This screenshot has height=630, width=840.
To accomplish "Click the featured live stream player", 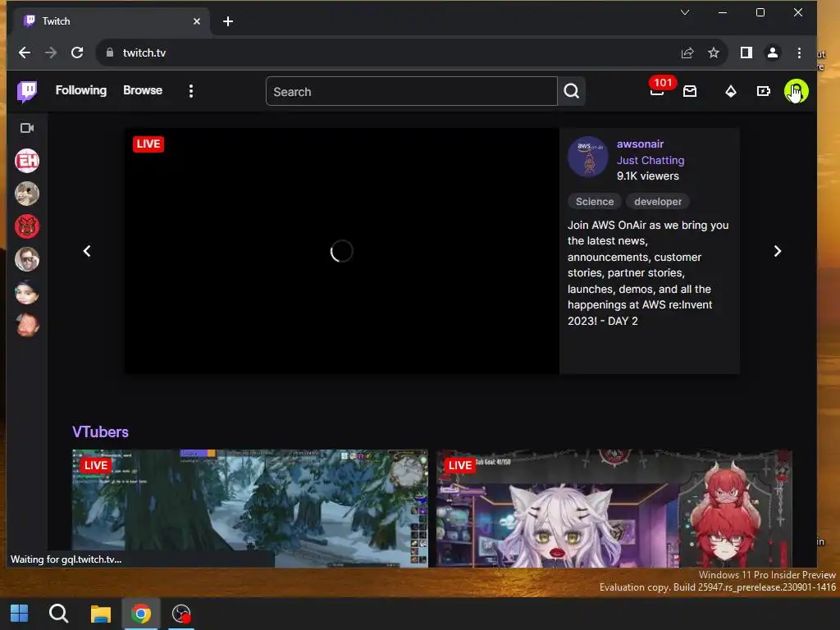I will 342,251.
